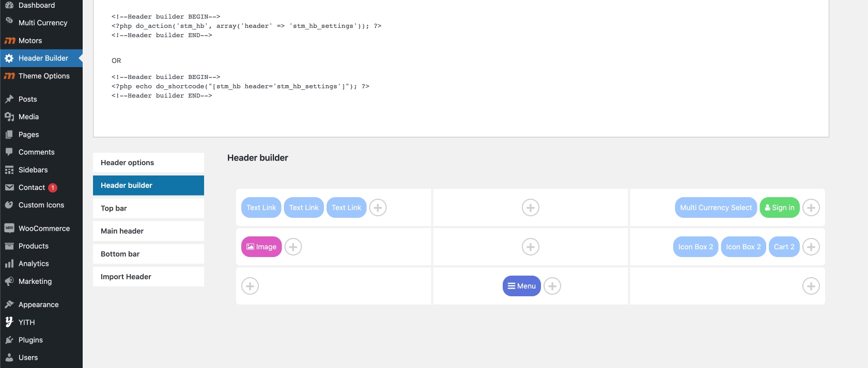Click the plus icon after the Text Link items
This screenshot has width=868, height=368.
(x=378, y=207)
